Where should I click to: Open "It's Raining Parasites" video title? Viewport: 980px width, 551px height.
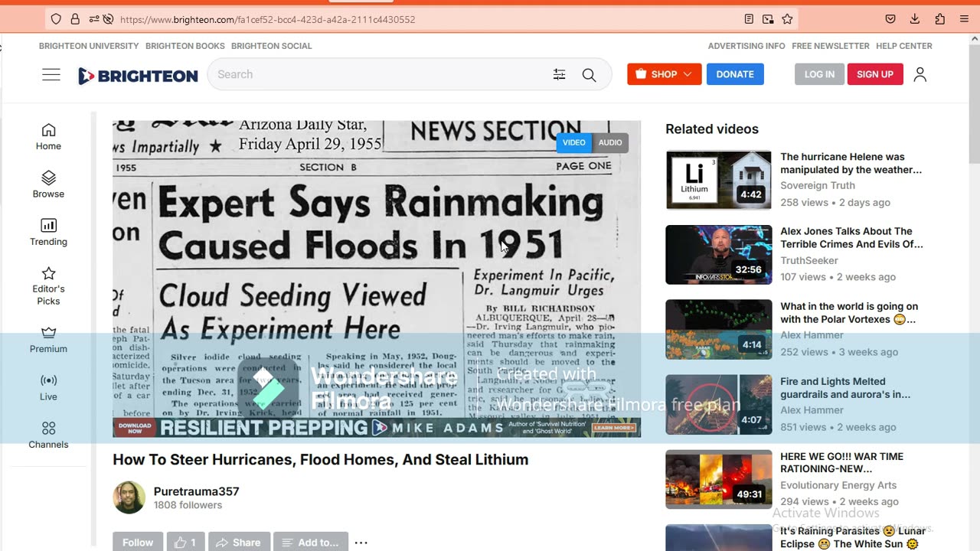tap(853, 537)
